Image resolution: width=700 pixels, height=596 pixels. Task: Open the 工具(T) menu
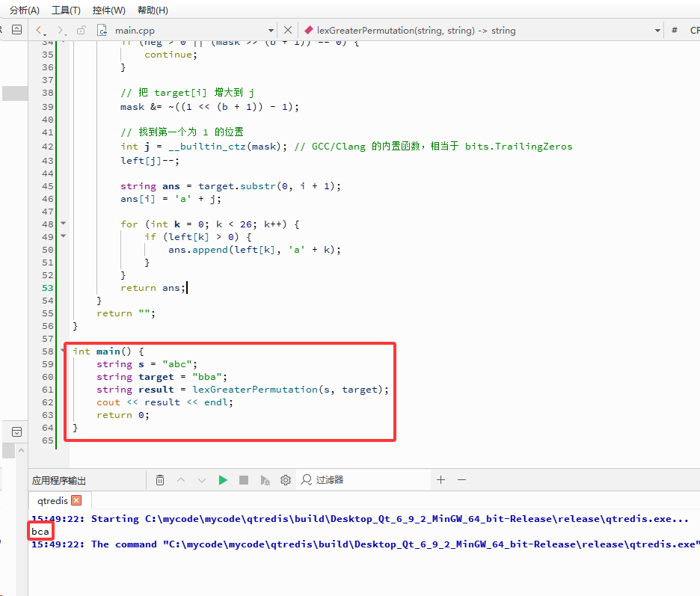pos(66,10)
